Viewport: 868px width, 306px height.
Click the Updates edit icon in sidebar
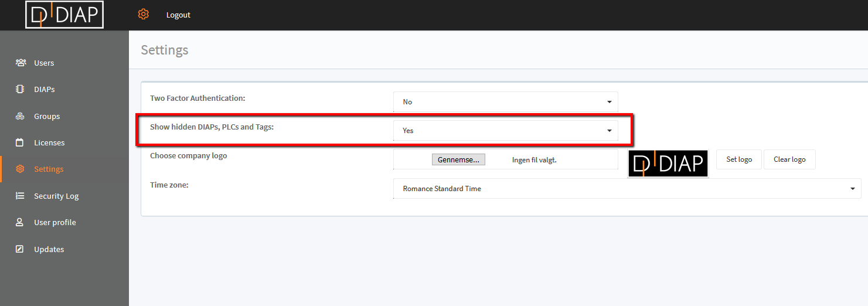click(x=19, y=249)
